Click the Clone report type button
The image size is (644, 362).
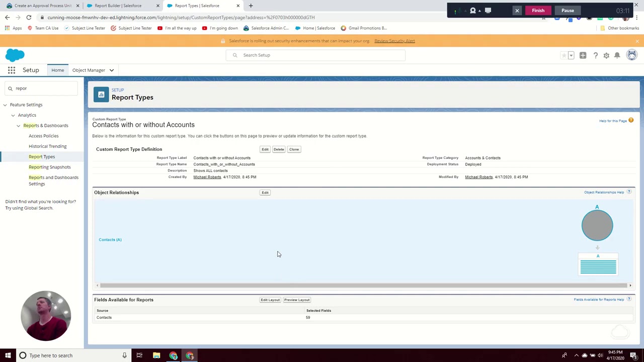click(294, 149)
